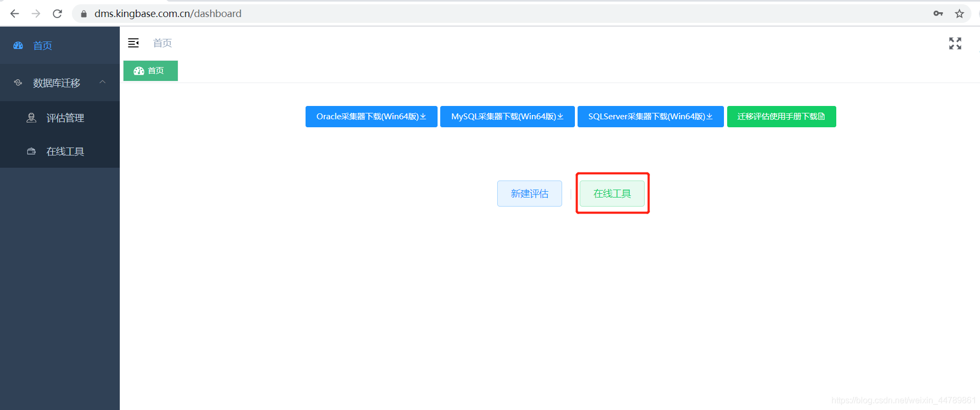Viewport: 980px width, 410px height.
Task: Click the padlock site info icon
Action: point(84,14)
